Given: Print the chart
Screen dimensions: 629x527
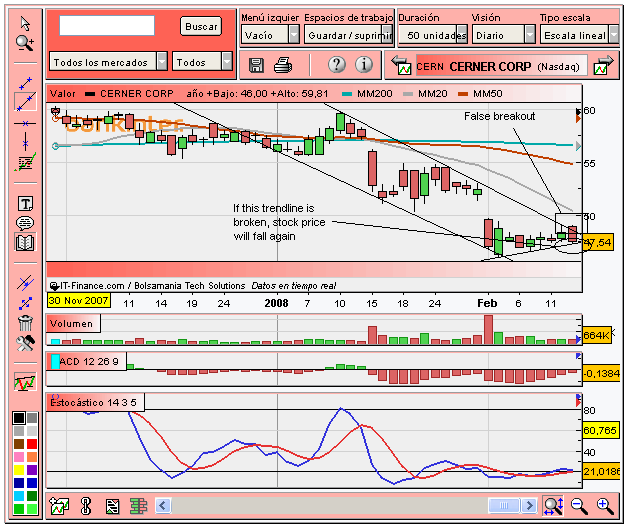Looking at the screenshot, I should pyautogui.click(x=283, y=65).
